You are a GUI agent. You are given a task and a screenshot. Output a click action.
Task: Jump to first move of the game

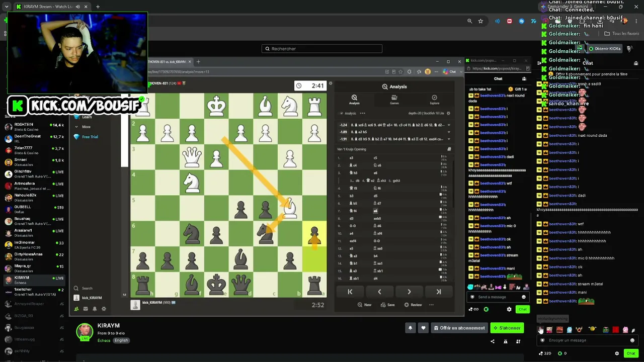pos(350,292)
